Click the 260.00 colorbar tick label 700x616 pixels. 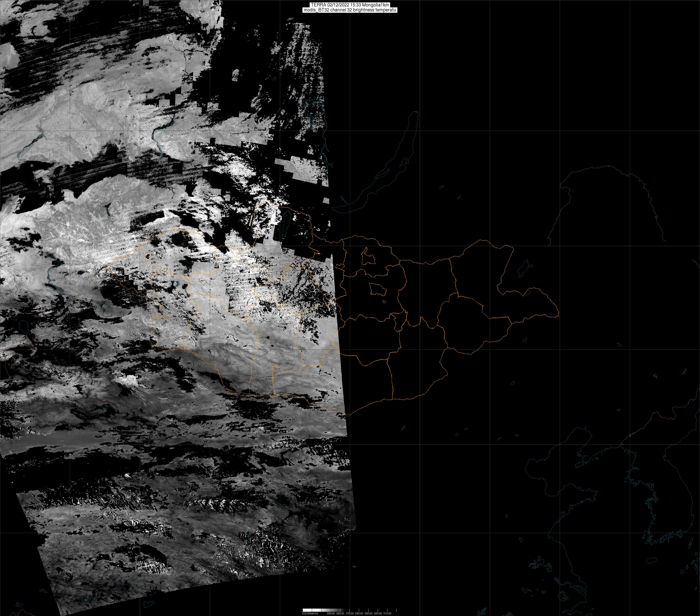click(340, 613)
